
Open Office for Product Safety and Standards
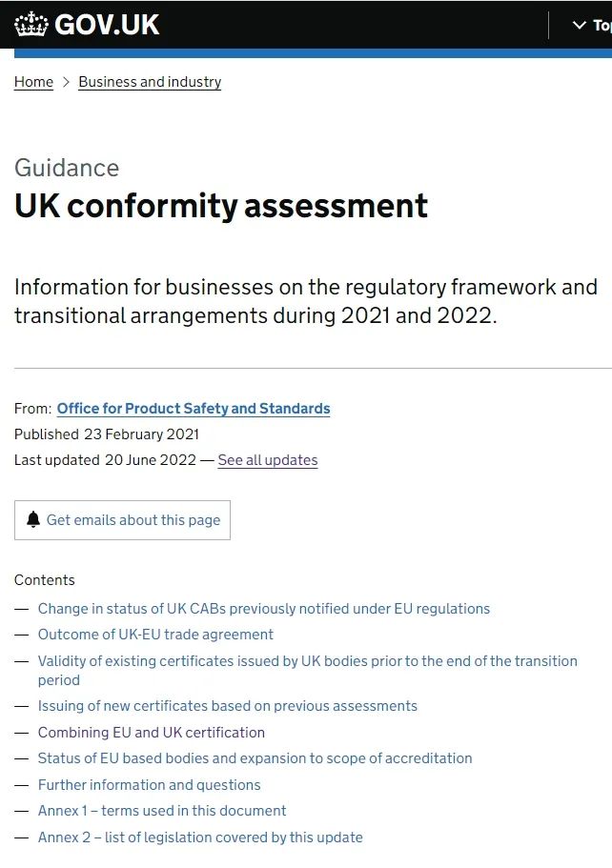coord(194,409)
